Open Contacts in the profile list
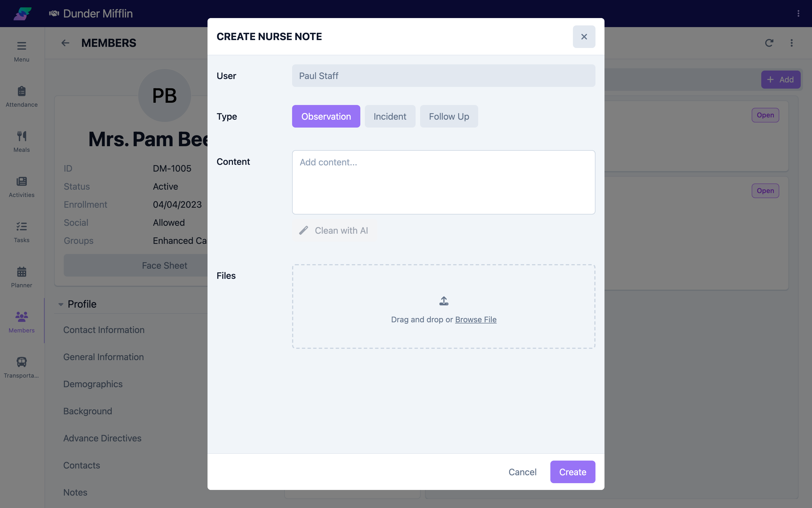The height and width of the screenshot is (508, 812). tap(81, 465)
